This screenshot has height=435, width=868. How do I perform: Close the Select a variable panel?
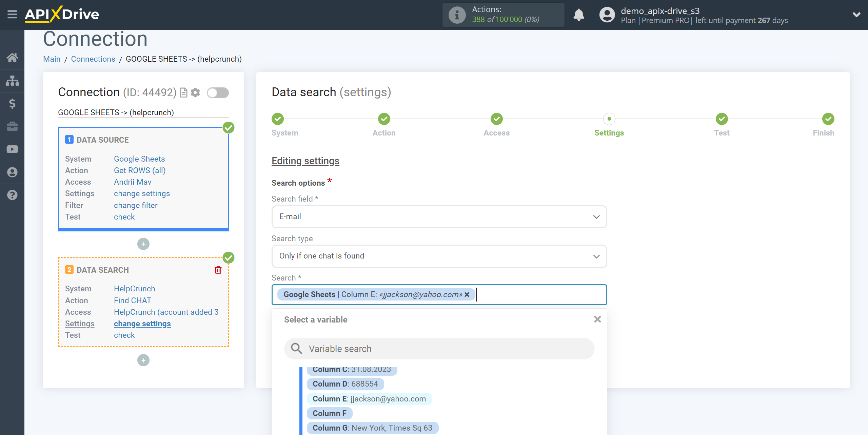pos(597,319)
